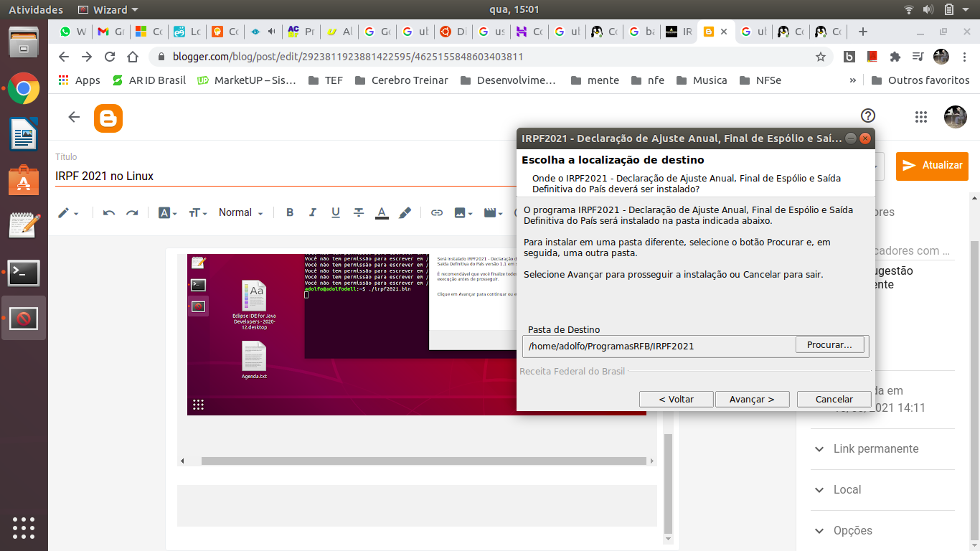Open Chrome from the Ubuntu dock
Screen dimensions: 980x551
(x=24, y=89)
